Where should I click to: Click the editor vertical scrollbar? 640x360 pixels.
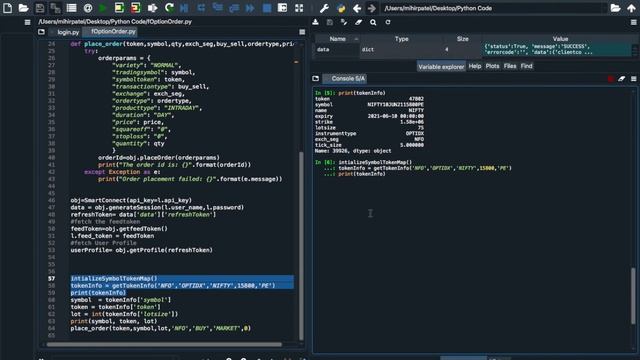click(301, 245)
